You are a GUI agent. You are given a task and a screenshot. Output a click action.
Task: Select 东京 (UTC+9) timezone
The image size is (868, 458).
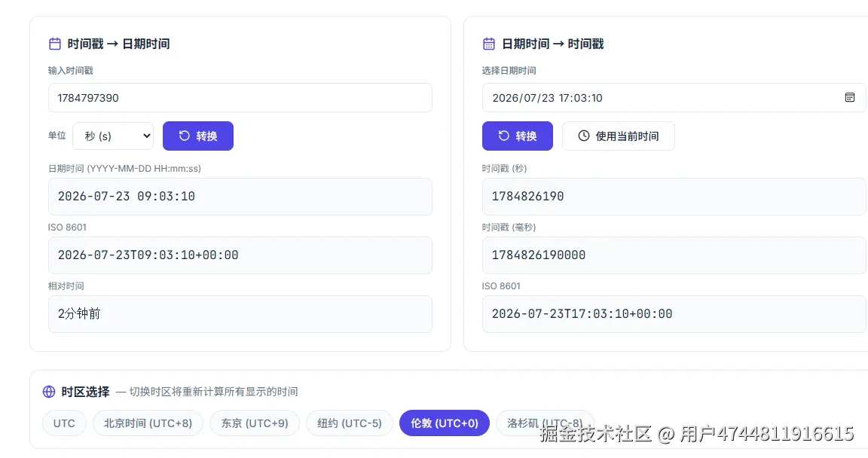255,423
